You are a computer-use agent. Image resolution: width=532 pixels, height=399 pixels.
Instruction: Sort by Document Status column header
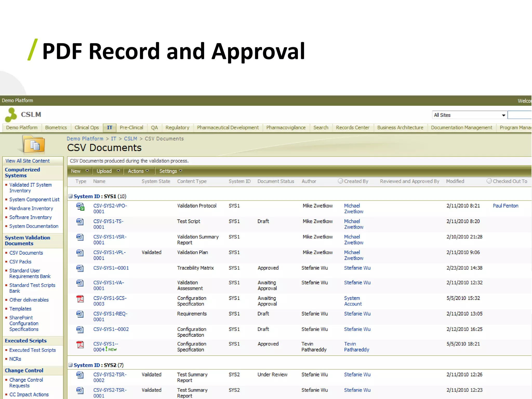pos(276,181)
